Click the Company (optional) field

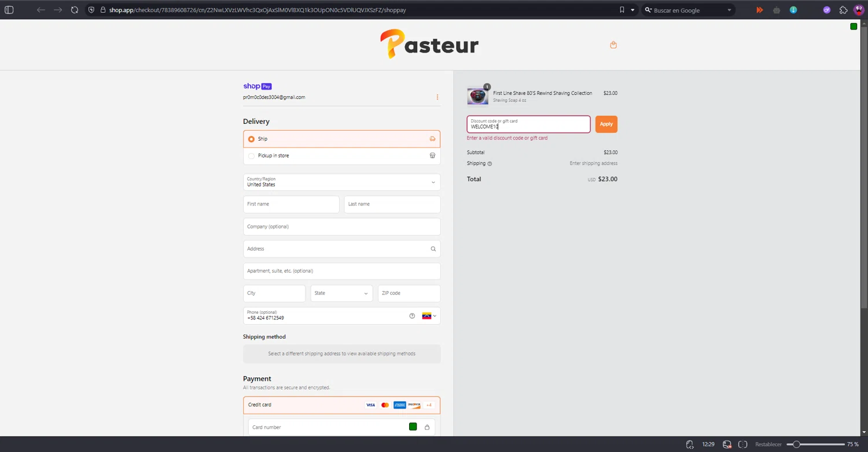[341, 226]
